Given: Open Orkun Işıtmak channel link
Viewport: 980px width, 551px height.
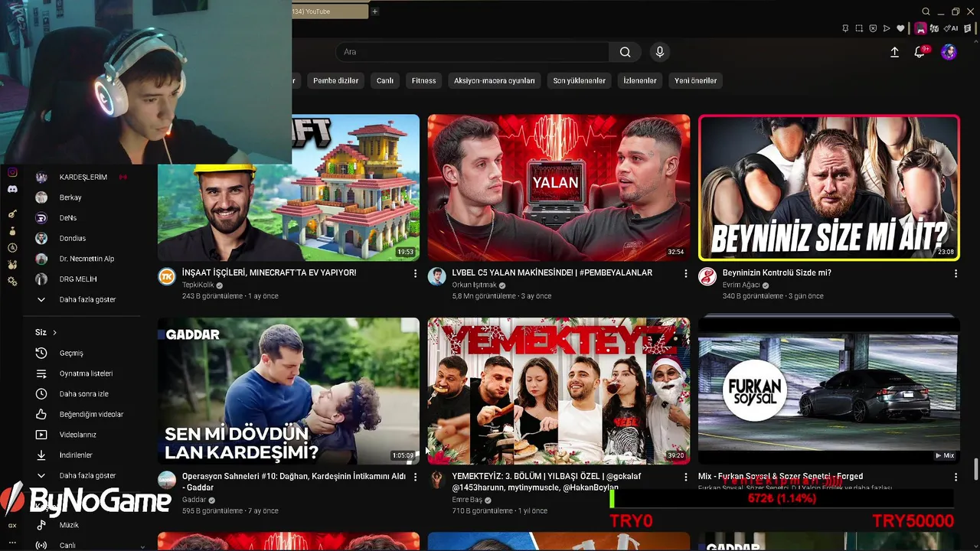Looking at the screenshot, I should click(474, 285).
